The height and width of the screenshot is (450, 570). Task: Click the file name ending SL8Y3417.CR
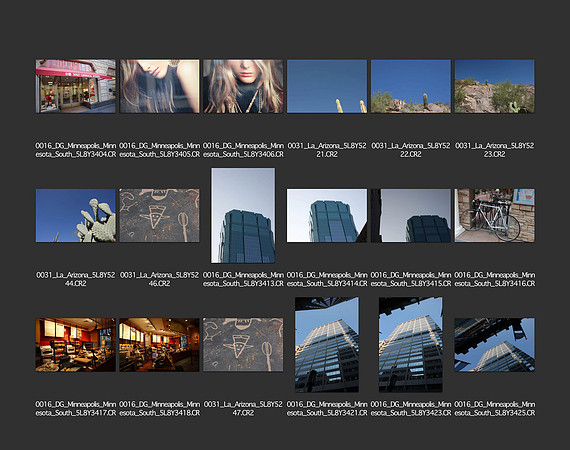click(76, 409)
